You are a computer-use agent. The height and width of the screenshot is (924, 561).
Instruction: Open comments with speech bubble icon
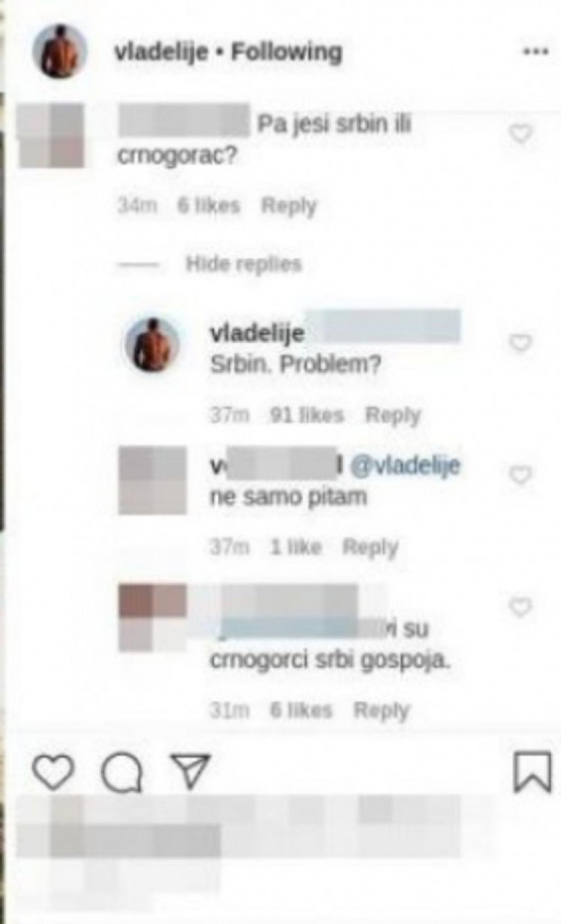122,773
